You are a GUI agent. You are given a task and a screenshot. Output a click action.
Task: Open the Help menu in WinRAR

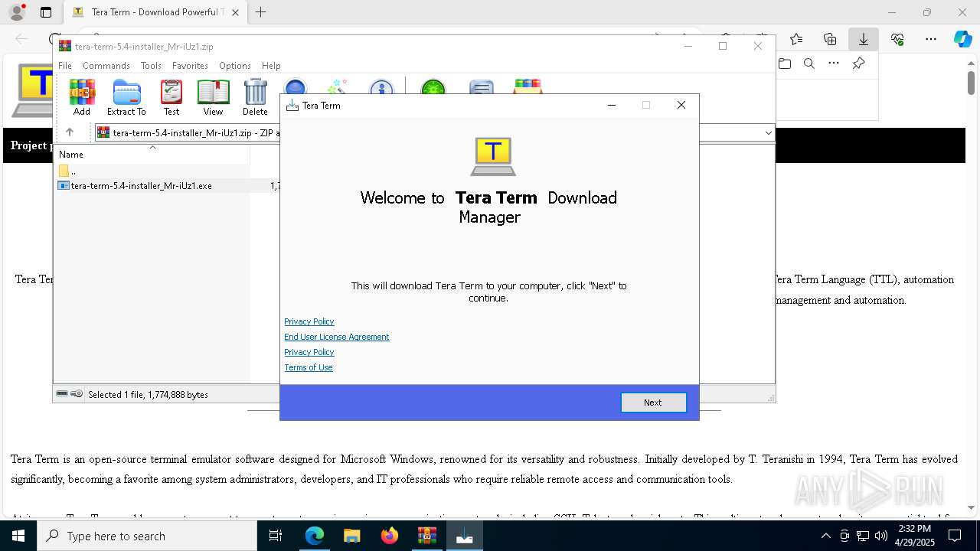click(271, 66)
